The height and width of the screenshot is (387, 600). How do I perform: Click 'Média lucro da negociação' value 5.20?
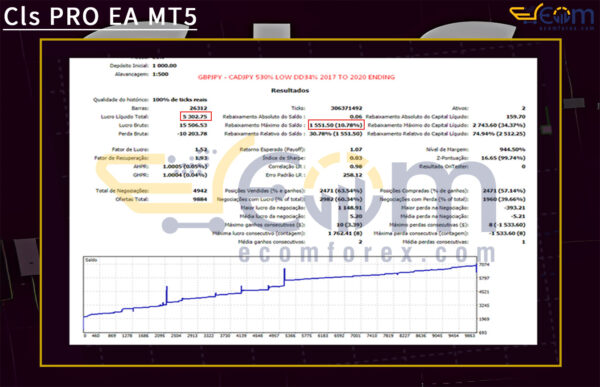coord(356,216)
